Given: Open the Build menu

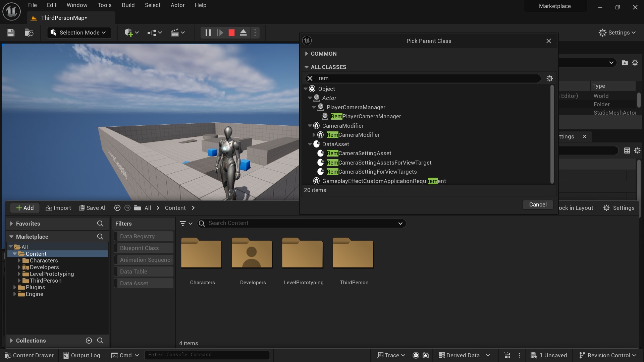Looking at the screenshot, I should pos(128,5).
